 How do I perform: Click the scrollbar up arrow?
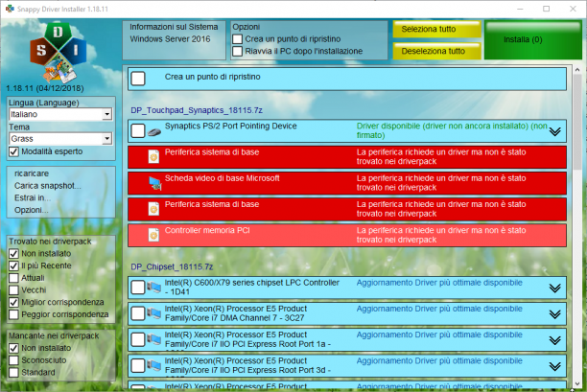tap(577, 70)
